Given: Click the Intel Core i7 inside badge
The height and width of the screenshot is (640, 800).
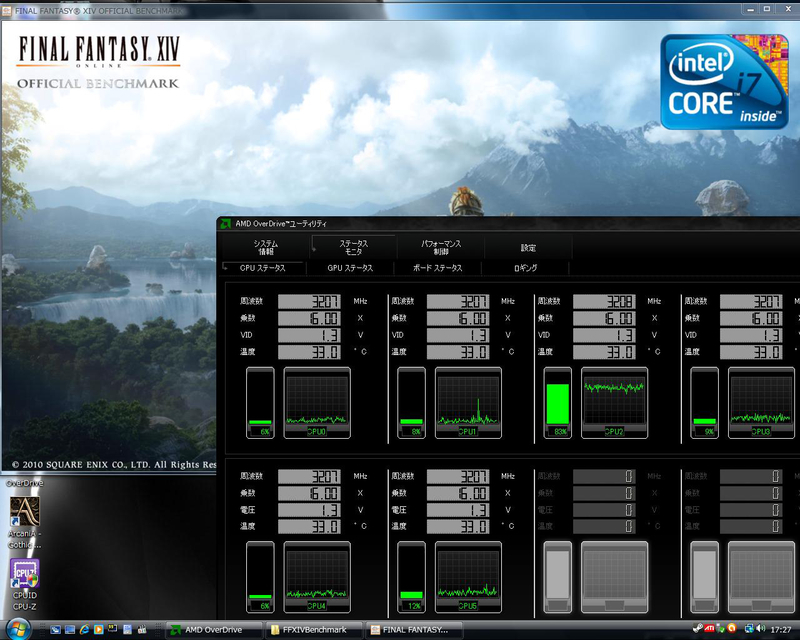Looking at the screenshot, I should click(724, 82).
